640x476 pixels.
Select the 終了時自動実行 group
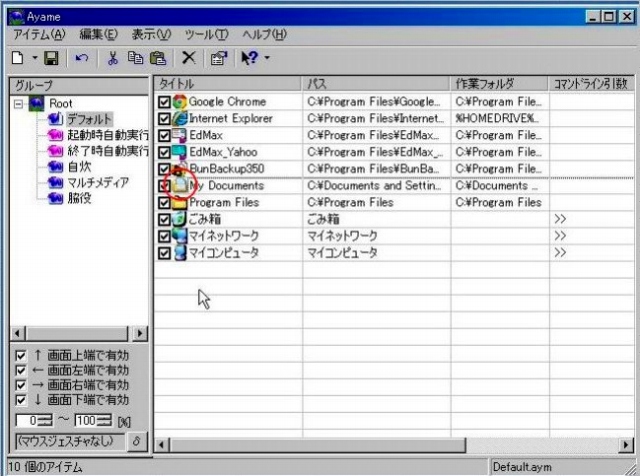point(107,151)
